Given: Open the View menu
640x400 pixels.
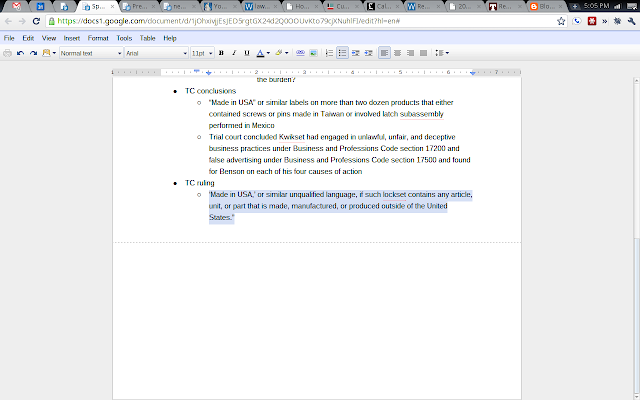Looking at the screenshot, I should [x=49, y=38].
